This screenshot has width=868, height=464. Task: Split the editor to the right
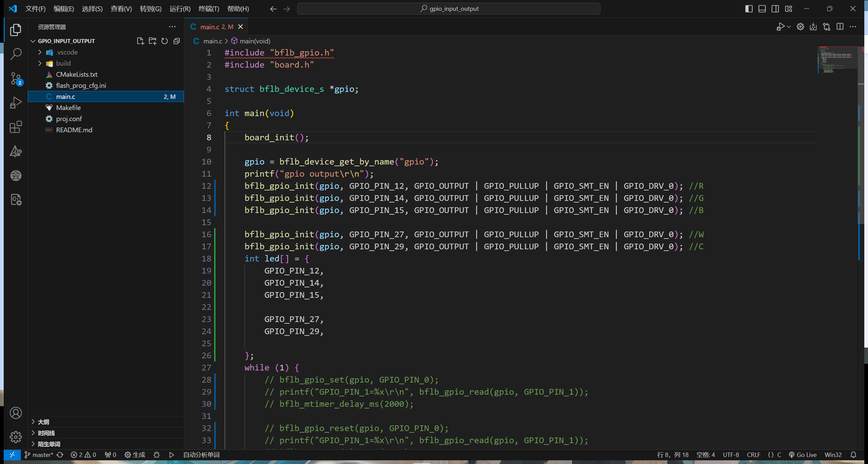[x=840, y=27]
